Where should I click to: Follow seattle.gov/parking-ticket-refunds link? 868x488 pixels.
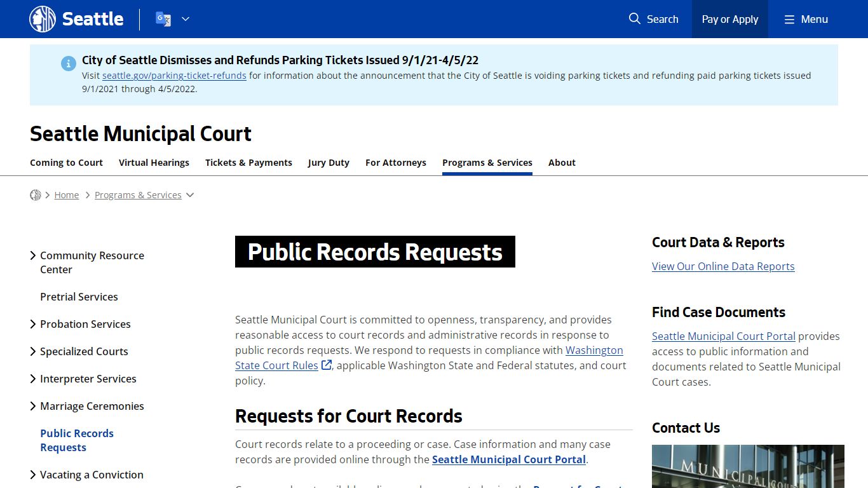(x=174, y=75)
